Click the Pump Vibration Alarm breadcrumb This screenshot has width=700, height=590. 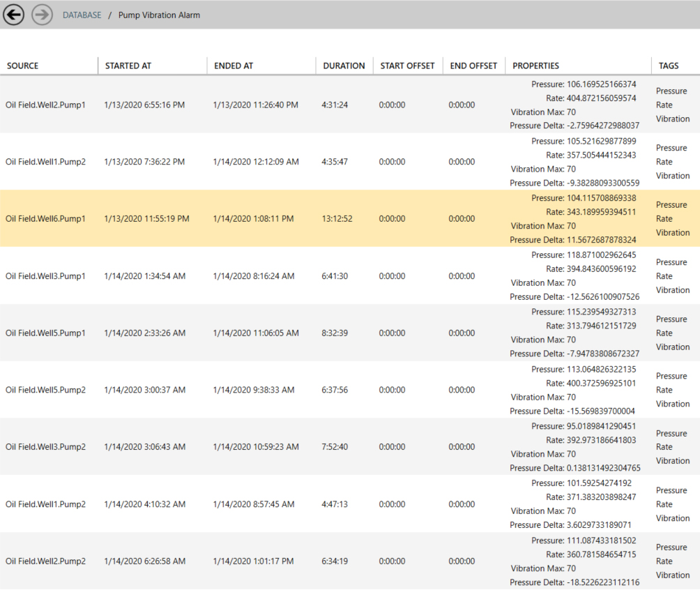[159, 15]
